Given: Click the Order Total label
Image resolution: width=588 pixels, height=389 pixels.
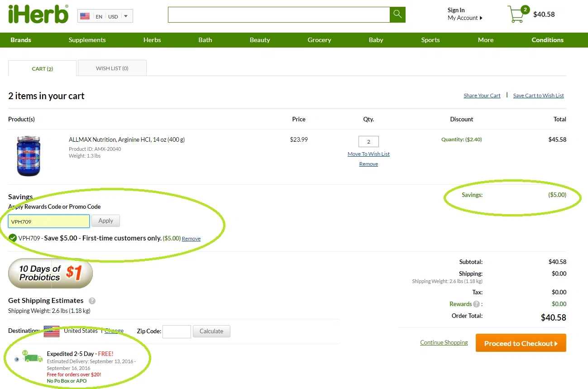Looking at the screenshot, I should coord(467,316).
